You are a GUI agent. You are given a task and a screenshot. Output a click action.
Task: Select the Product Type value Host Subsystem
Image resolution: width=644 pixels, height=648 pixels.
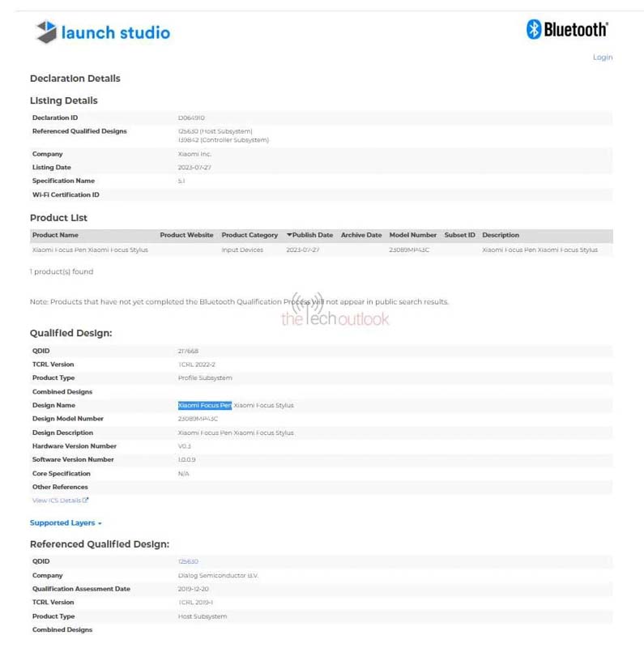(203, 616)
